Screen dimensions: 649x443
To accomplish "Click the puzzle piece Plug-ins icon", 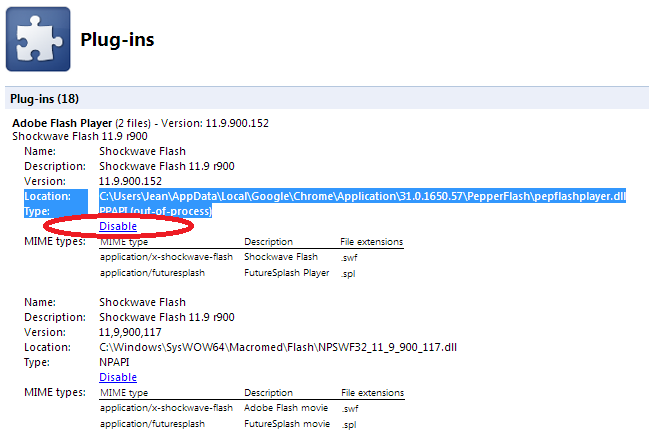I will pos(38,39).
